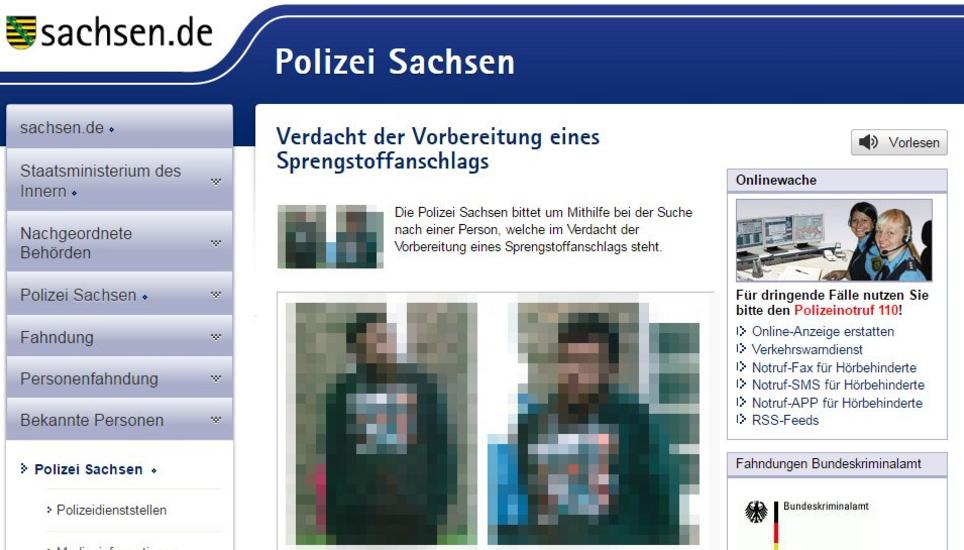Open Notruf-Fax für Hörbehinderte link
Screen dimensions: 964x550
coord(834,367)
